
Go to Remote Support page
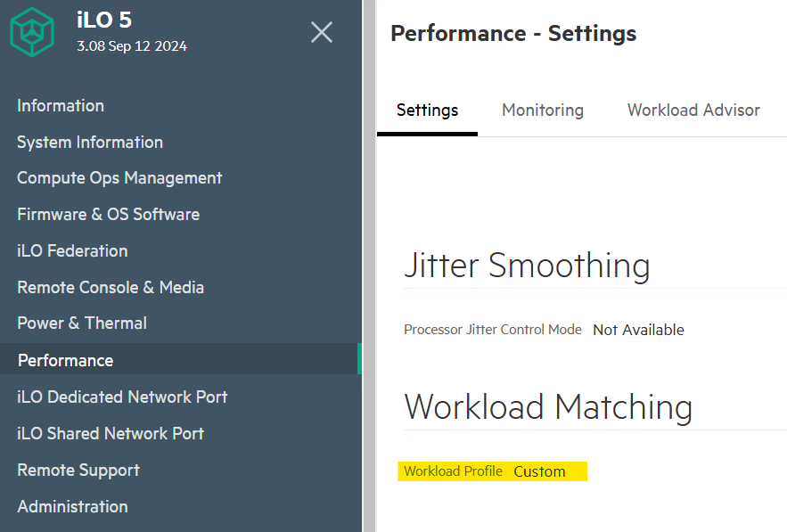[78, 470]
